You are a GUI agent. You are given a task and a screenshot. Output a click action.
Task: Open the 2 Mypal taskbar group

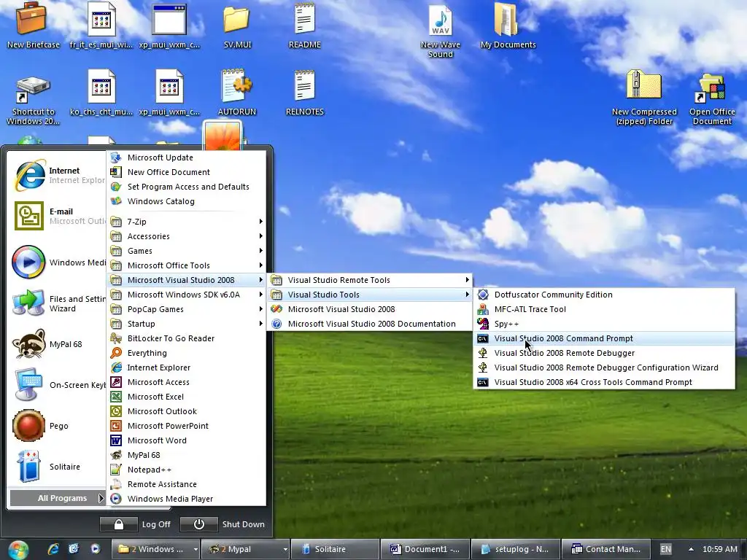(245, 549)
